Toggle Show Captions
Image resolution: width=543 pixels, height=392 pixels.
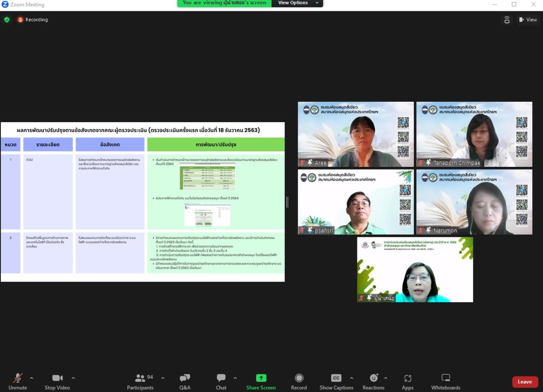click(x=336, y=381)
